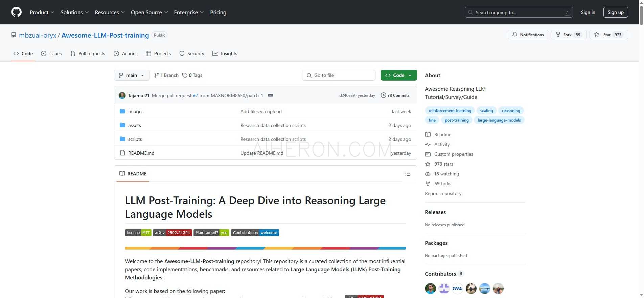
Task: Click the book icon beside Readme
Action: pyautogui.click(x=428, y=134)
